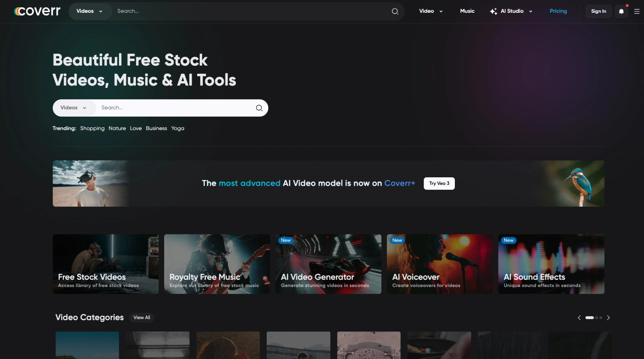The height and width of the screenshot is (359, 644).
Task: Open the AI Video Generator card
Action: (328, 264)
